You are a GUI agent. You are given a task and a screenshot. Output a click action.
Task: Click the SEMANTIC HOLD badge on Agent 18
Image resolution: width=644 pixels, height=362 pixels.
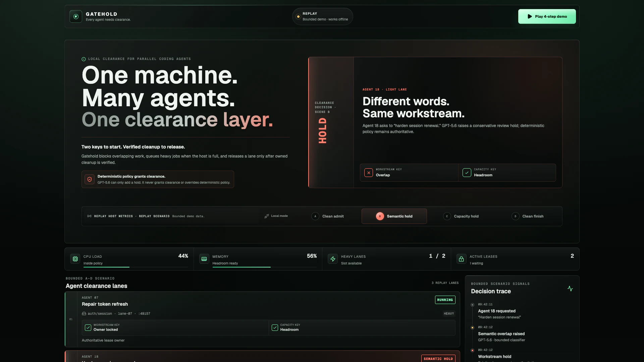(x=438, y=359)
